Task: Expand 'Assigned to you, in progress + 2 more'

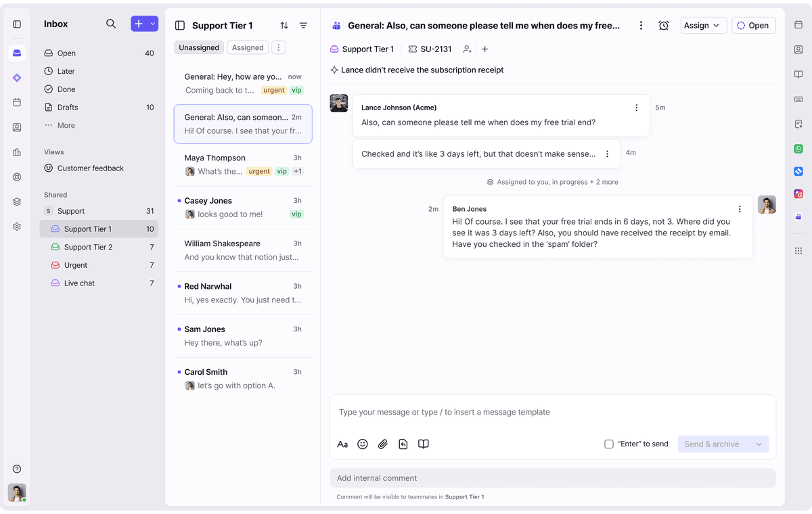Action: [x=552, y=182]
